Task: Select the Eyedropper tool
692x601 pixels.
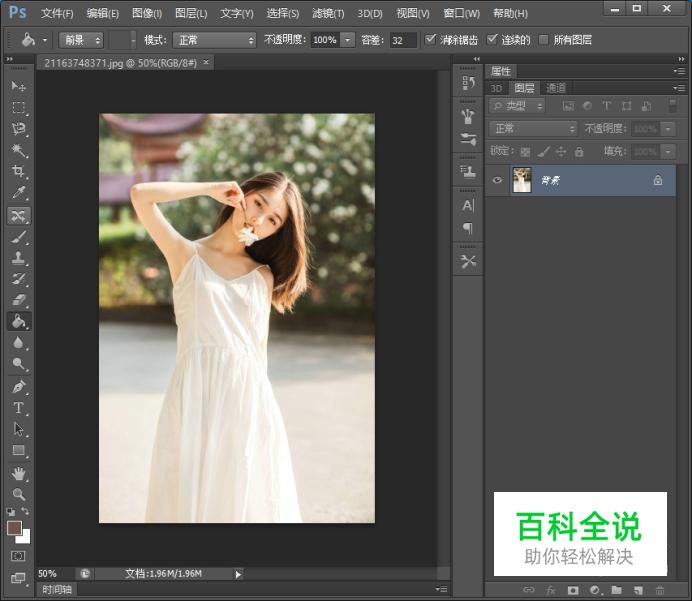Action: pyautogui.click(x=18, y=193)
